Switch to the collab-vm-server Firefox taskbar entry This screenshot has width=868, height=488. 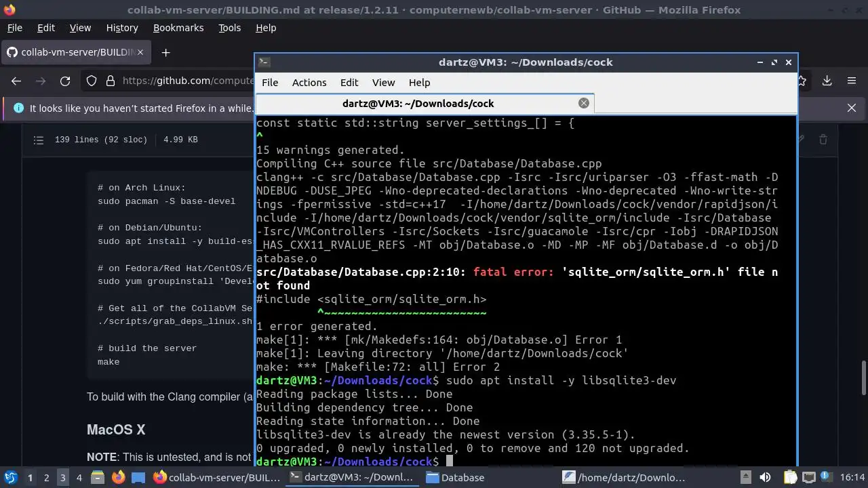tap(217, 477)
